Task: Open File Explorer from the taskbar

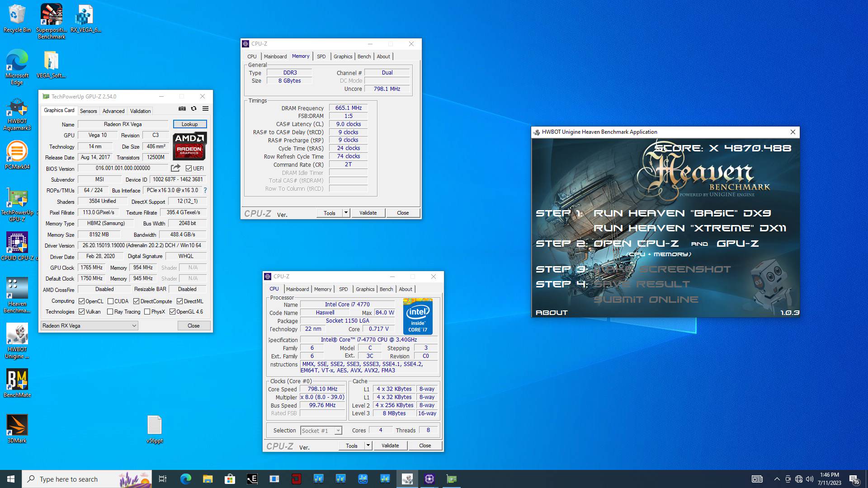Action: click(x=208, y=479)
